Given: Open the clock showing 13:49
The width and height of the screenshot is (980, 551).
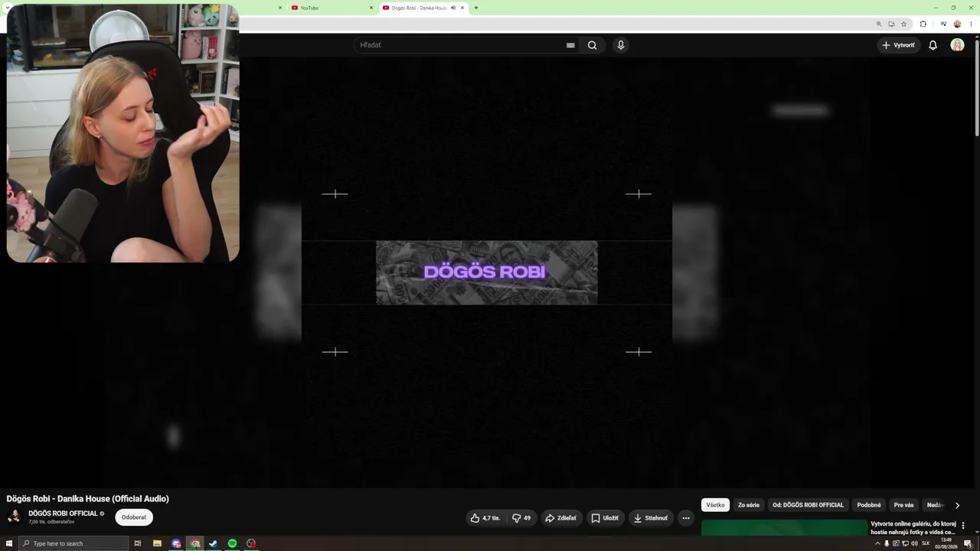Looking at the screenshot, I should [946, 543].
